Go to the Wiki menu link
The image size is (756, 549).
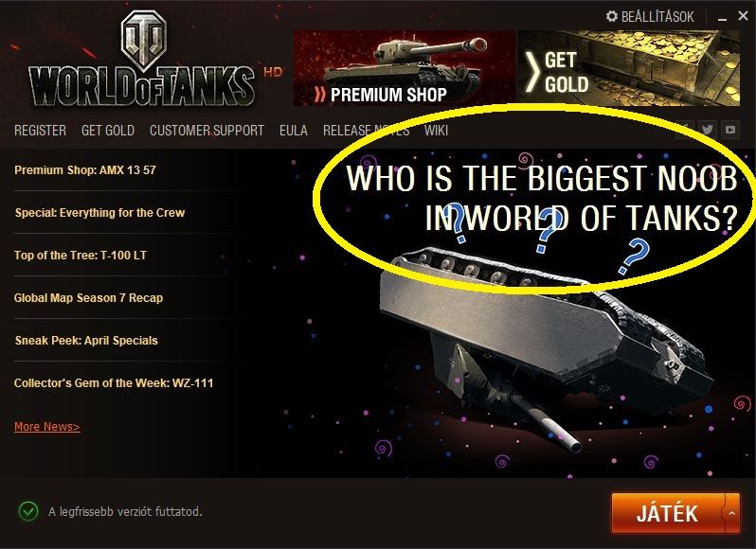[x=437, y=131]
